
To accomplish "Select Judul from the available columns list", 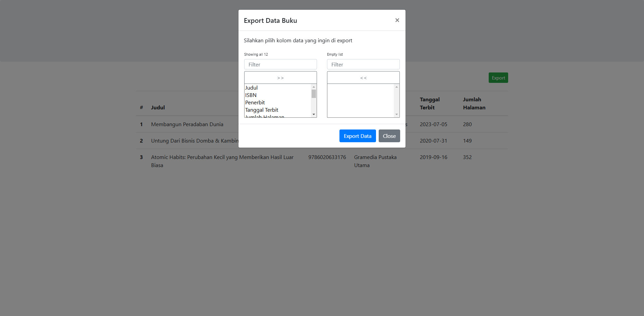I will (251, 88).
